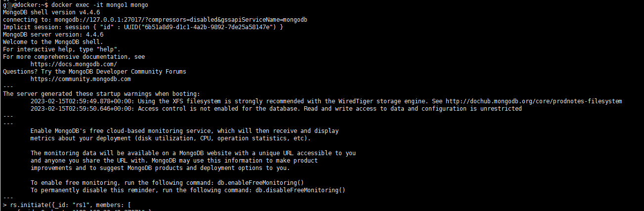Click the unique URL accessible text line
Viewport: 644px width, 211px height.
[193, 153]
